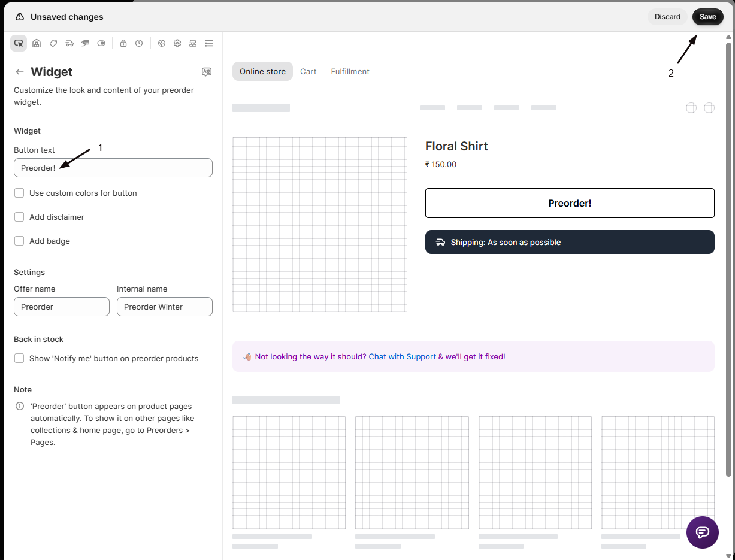This screenshot has height=560, width=735.
Task: Open the translation icon next to Widget heading
Action: [x=207, y=72]
